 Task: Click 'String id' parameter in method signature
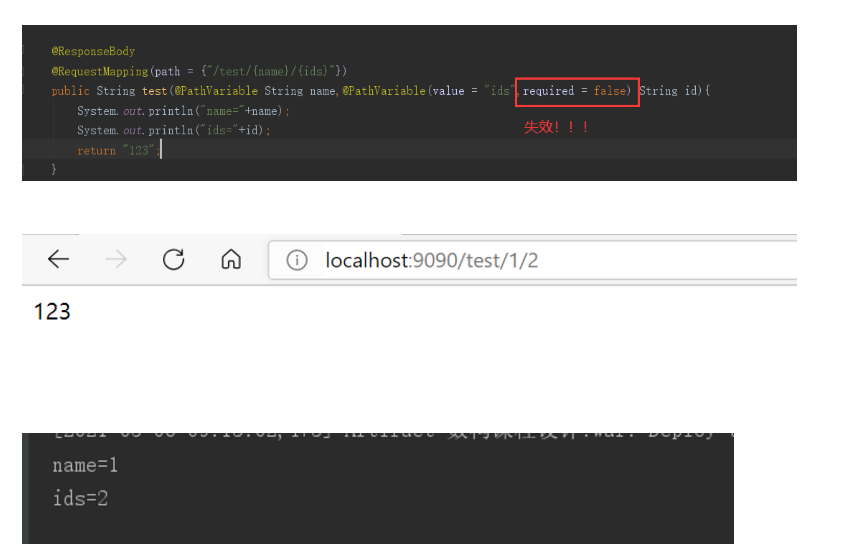point(667,91)
